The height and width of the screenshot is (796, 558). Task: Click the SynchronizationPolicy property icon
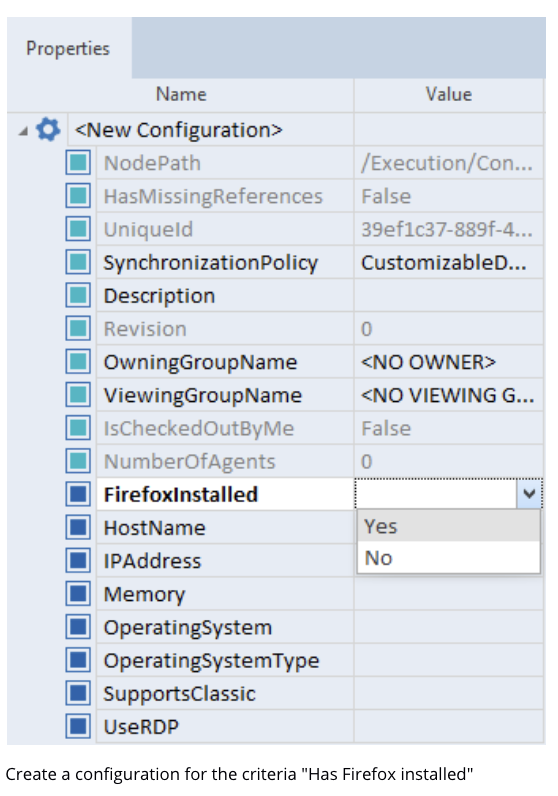[x=78, y=262]
